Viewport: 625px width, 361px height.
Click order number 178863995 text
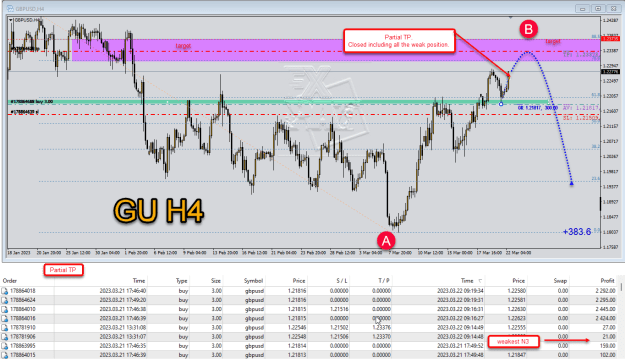[23, 346]
